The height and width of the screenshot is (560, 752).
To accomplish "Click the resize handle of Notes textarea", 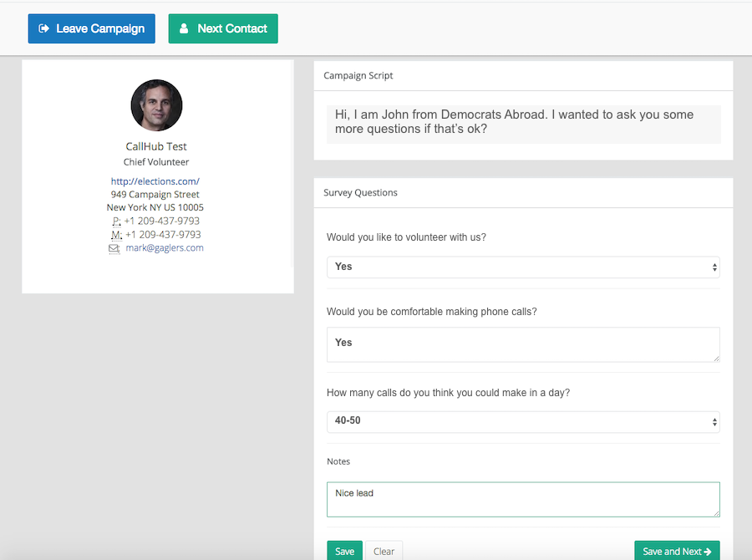I will point(716,513).
